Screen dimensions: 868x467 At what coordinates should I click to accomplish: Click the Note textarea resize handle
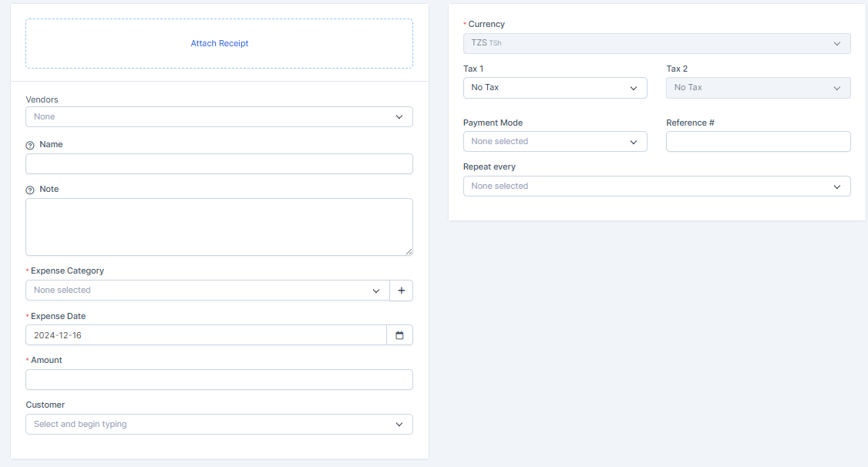pyautogui.click(x=409, y=251)
